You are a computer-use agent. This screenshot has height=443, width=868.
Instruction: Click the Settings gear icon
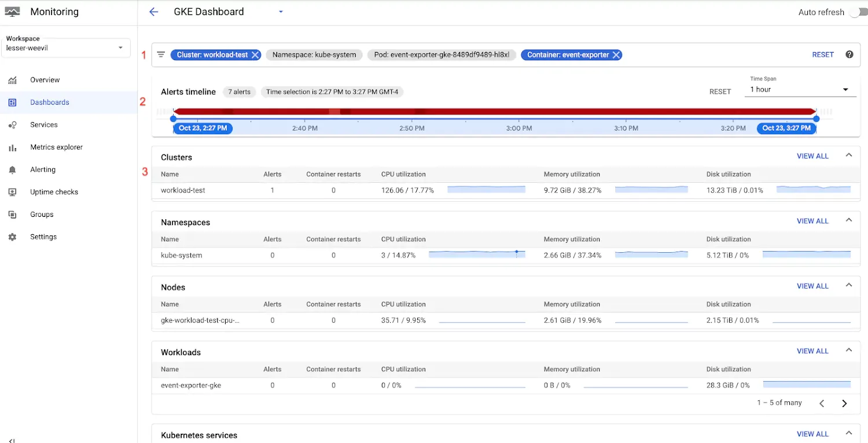tap(12, 237)
